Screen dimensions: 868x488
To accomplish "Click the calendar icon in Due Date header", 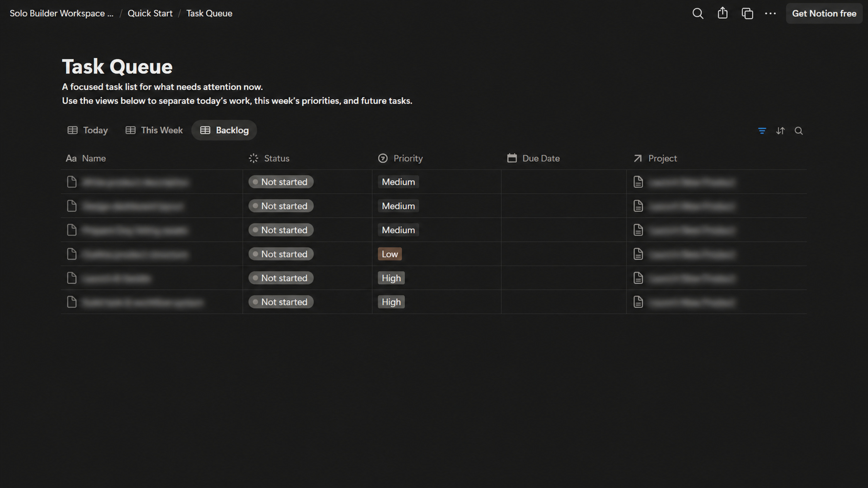I will [512, 158].
